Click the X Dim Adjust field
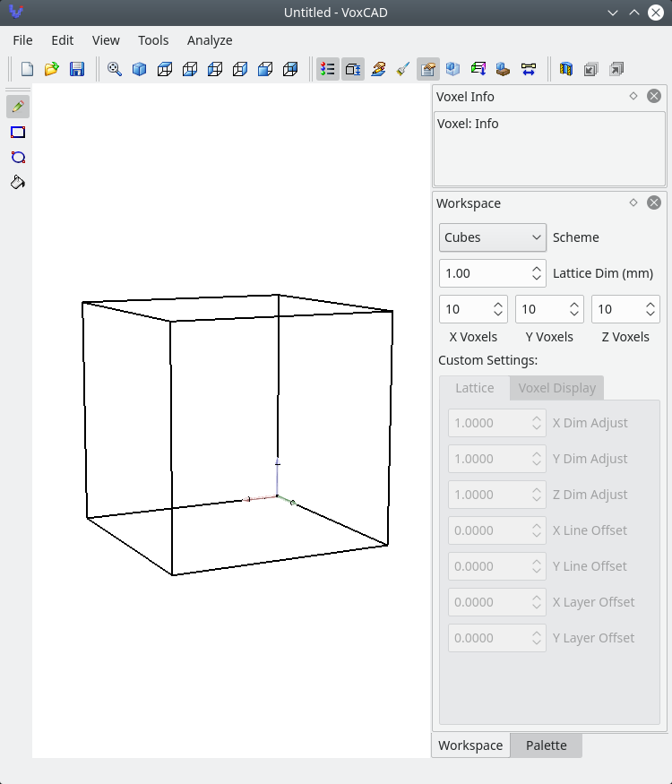The width and height of the screenshot is (672, 784). coord(497,423)
